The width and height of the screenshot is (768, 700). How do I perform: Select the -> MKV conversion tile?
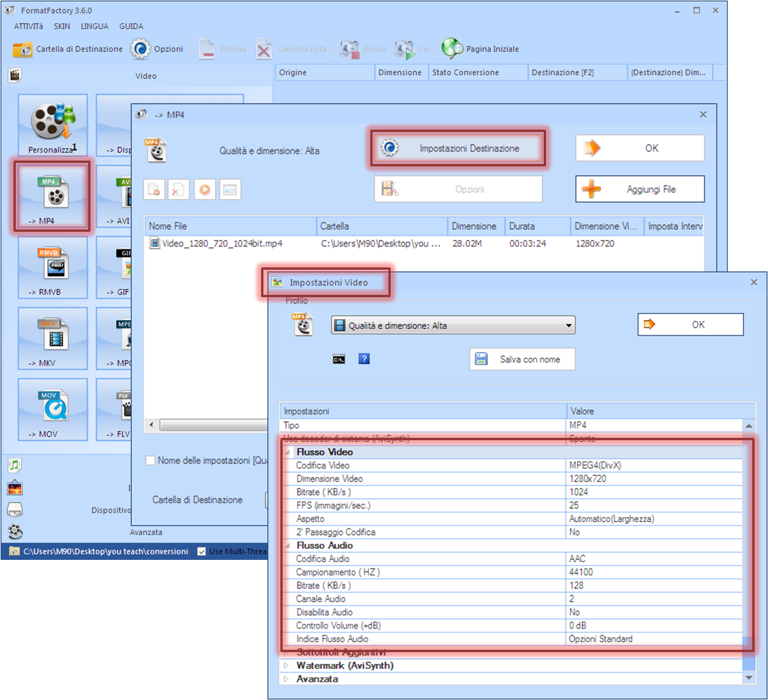coord(53,339)
